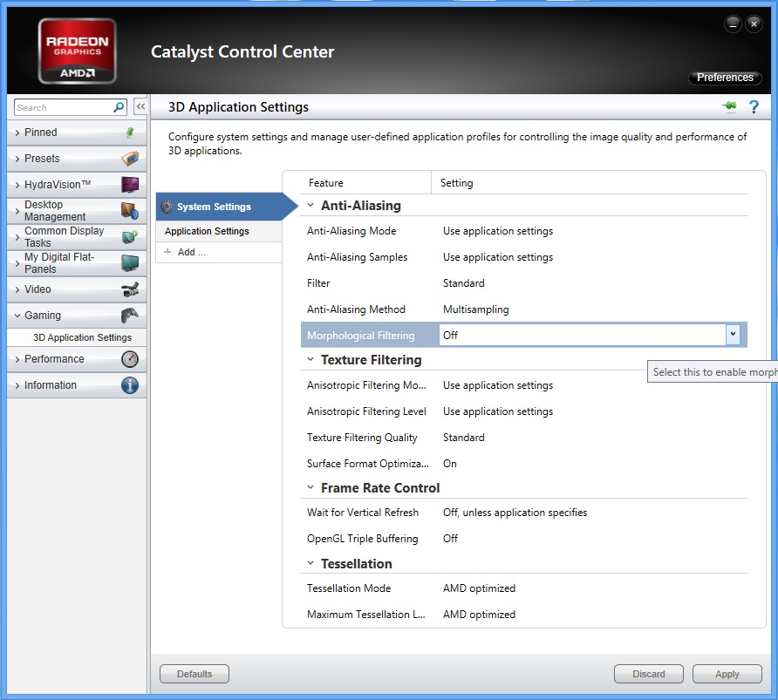
Task: Select Anisotropic Filtering Mode setting value
Action: point(498,385)
